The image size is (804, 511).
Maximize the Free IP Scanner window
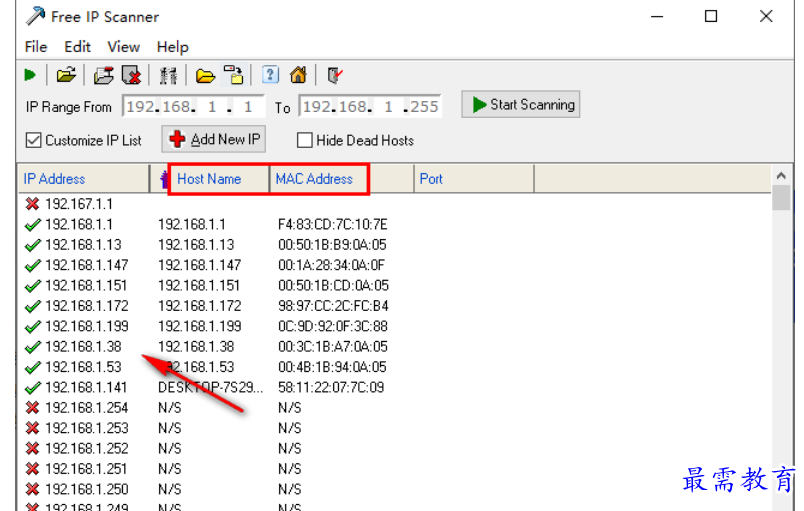coord(711,16)
